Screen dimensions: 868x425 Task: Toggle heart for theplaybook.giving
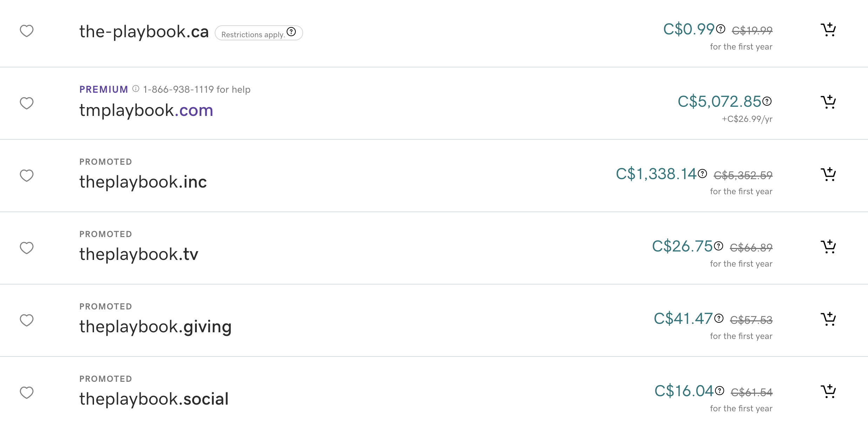pos(27,320)
